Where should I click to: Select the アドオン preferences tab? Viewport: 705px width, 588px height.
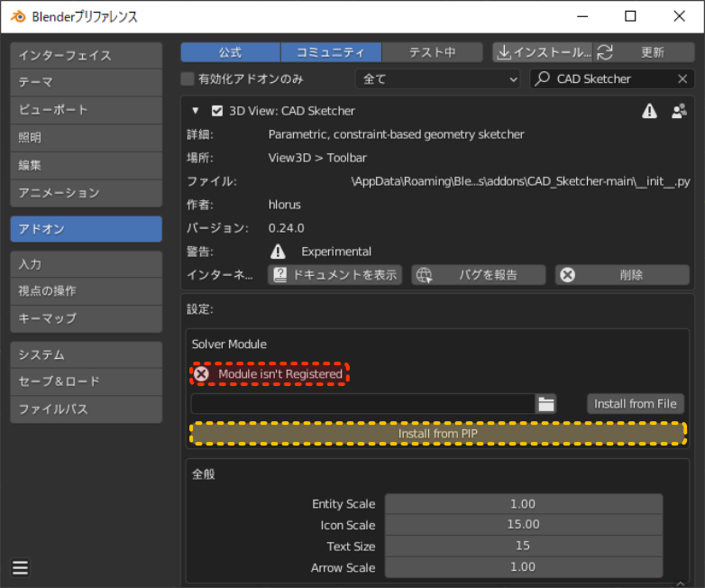click(86, 229)
